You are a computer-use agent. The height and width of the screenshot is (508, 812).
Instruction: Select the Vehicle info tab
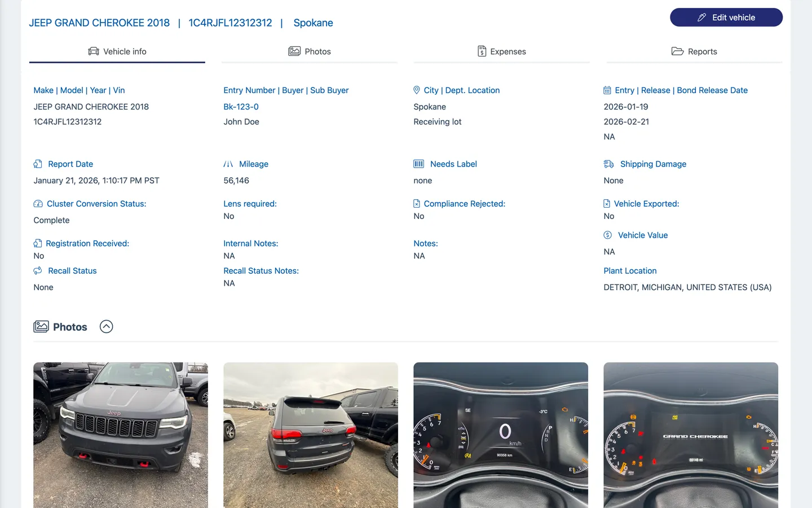coord(117,51)
